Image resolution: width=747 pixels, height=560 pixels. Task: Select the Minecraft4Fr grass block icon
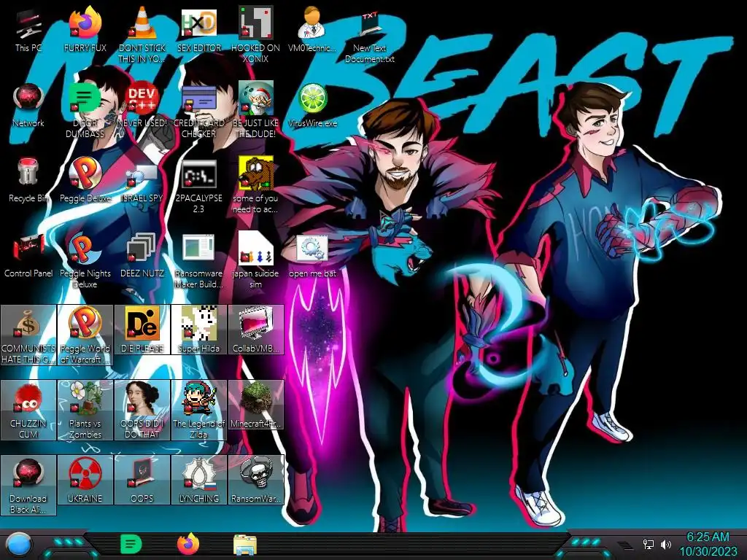click(x=256, y=405)
